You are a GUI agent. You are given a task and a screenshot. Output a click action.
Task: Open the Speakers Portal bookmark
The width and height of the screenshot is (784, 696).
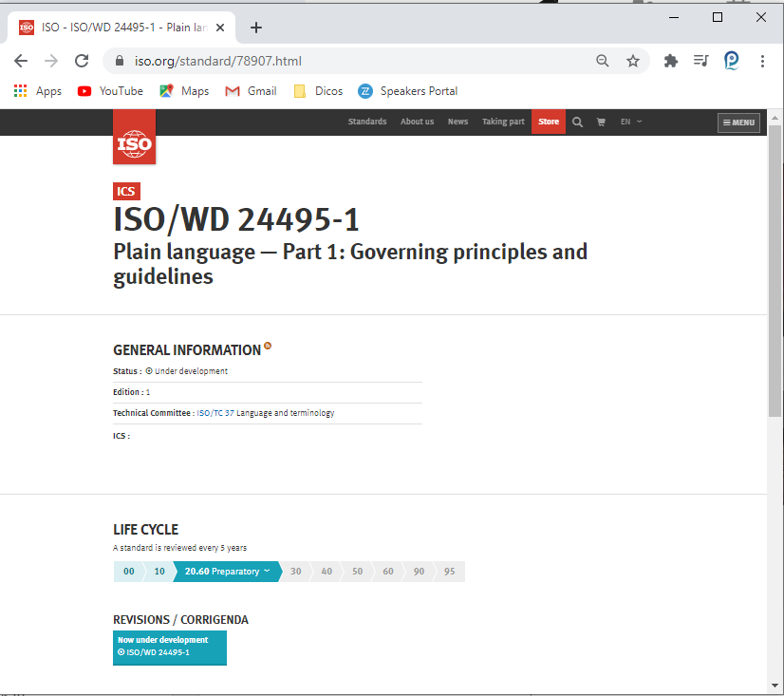click(407, 91)
